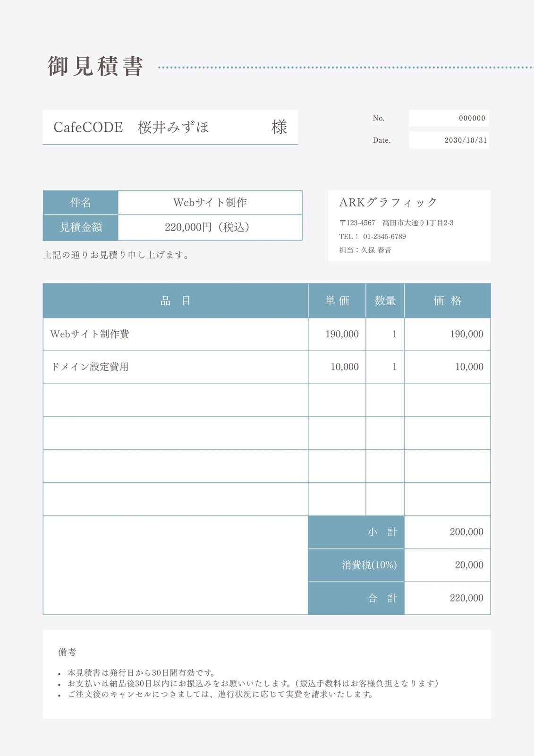The height and width of the screenshot is (756, 534).
Task: Click the Webサイト制作費 item cell
Action: 176,335
